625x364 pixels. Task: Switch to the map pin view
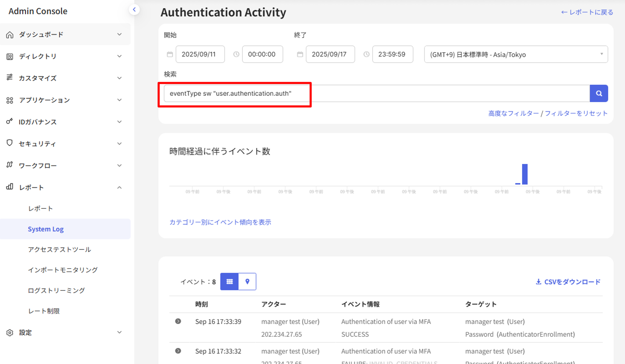tap(247, 281)
